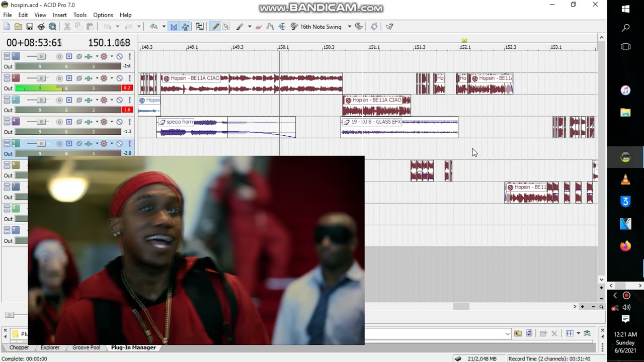Open automation settings gear on track 3
The width and height of the screenshot is (644, 362).
pos(104,100)
